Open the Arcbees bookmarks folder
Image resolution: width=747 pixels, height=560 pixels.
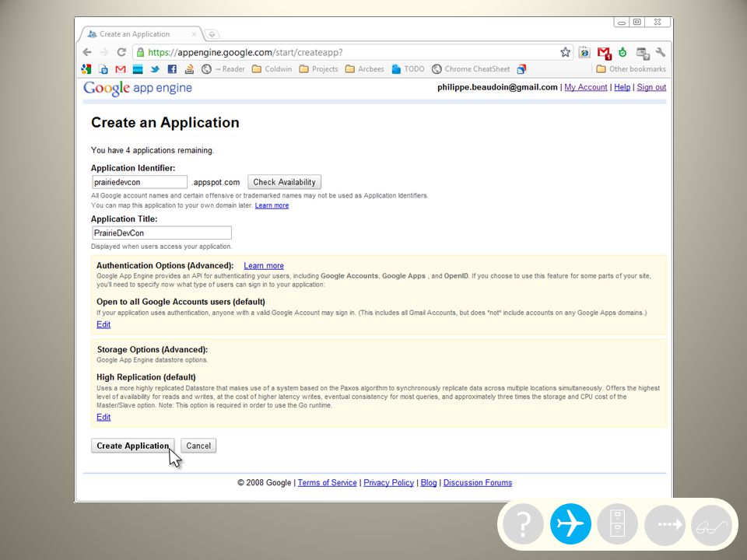click(x=364, y=69)
